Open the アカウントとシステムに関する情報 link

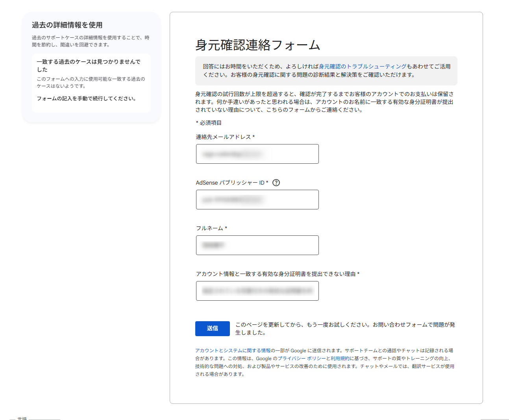(233, 351)
